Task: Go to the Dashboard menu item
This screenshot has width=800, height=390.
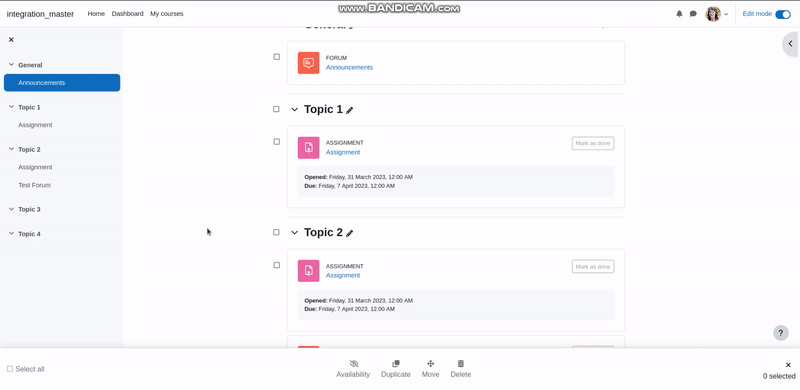Action: point(128,14)
